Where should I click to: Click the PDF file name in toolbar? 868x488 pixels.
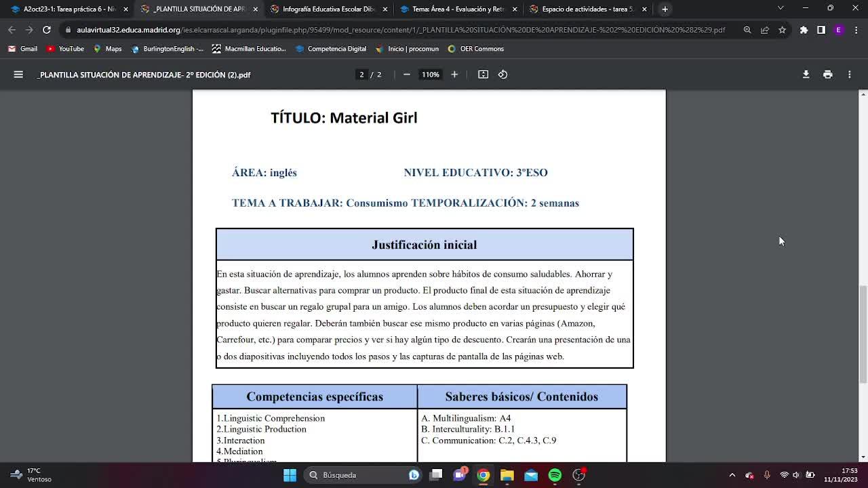point(144,75)
